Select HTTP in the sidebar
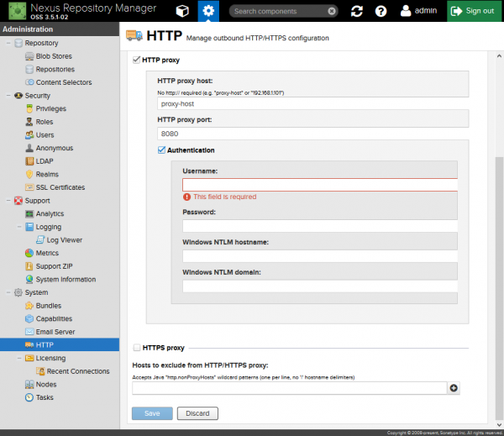 [x=60, y=344]
